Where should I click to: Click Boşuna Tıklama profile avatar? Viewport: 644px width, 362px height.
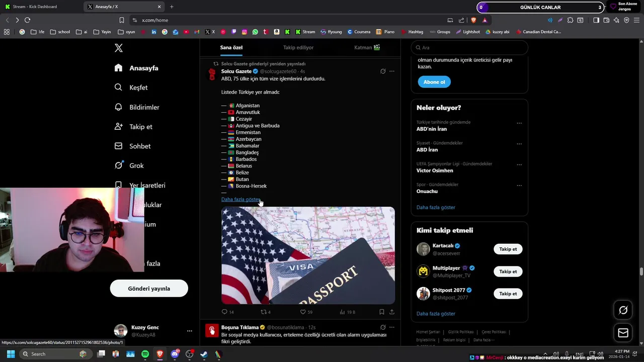pyautogui.click(x=212, y=330)
